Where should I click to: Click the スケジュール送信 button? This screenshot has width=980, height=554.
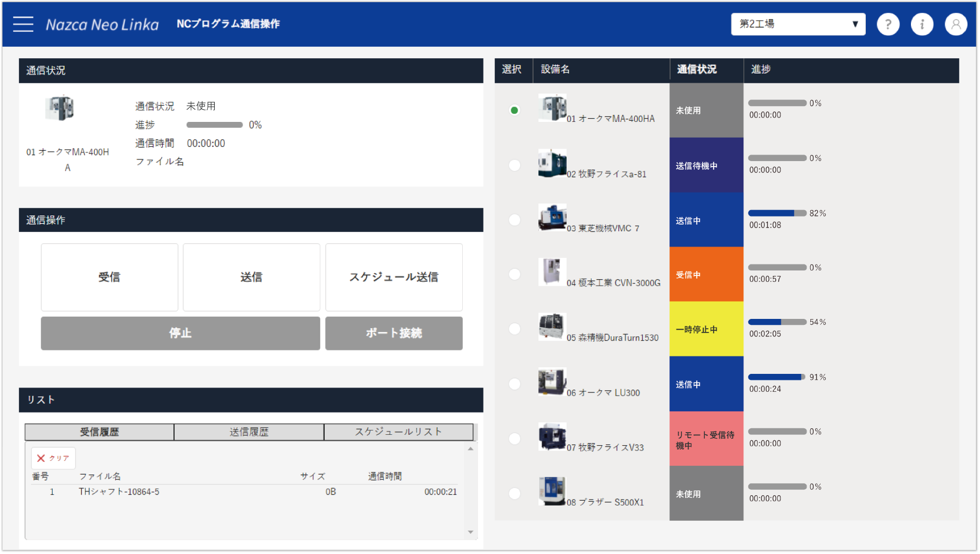(393, 277)
